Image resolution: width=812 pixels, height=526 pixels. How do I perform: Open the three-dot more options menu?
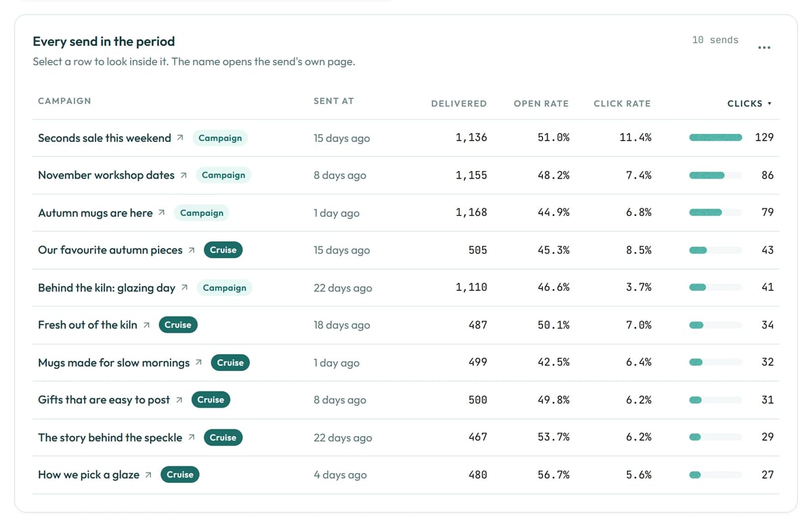point(764,47)
